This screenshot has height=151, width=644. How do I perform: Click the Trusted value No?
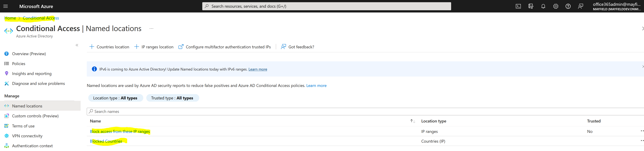[x=590, y=131]
